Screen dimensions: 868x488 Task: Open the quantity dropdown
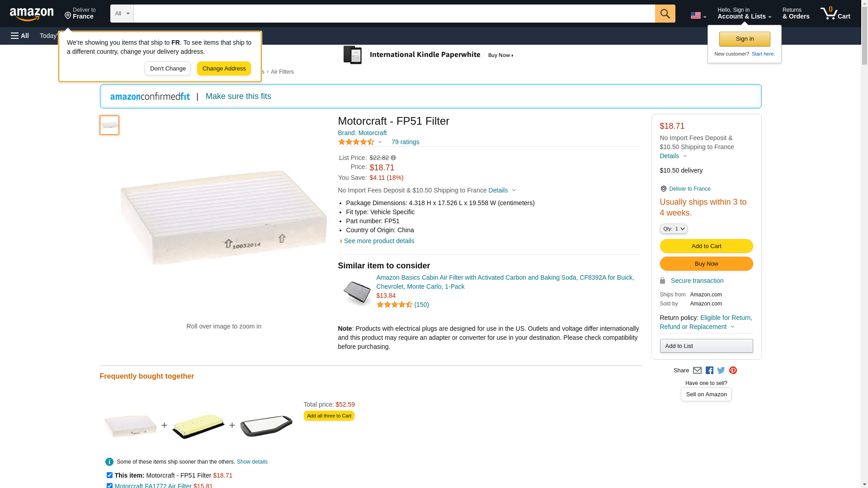coord(673,229)
